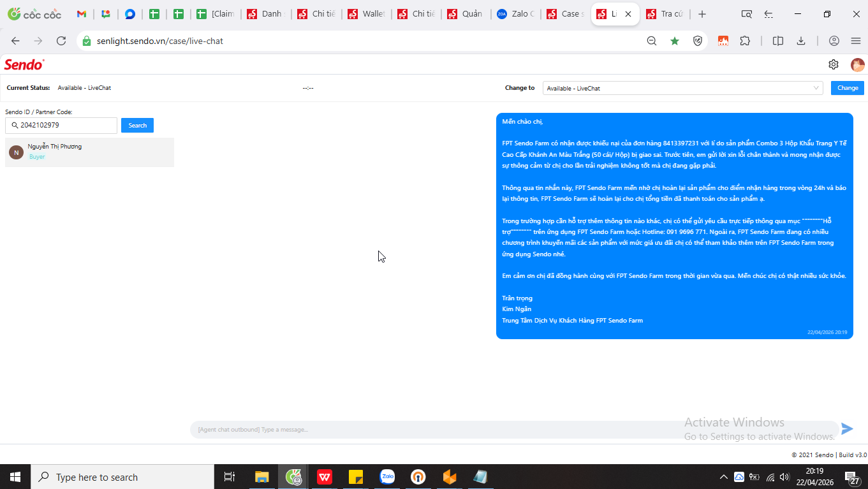Click the address bar URL
This screenshot has width=868, height=489.
(x=160, y=41)
